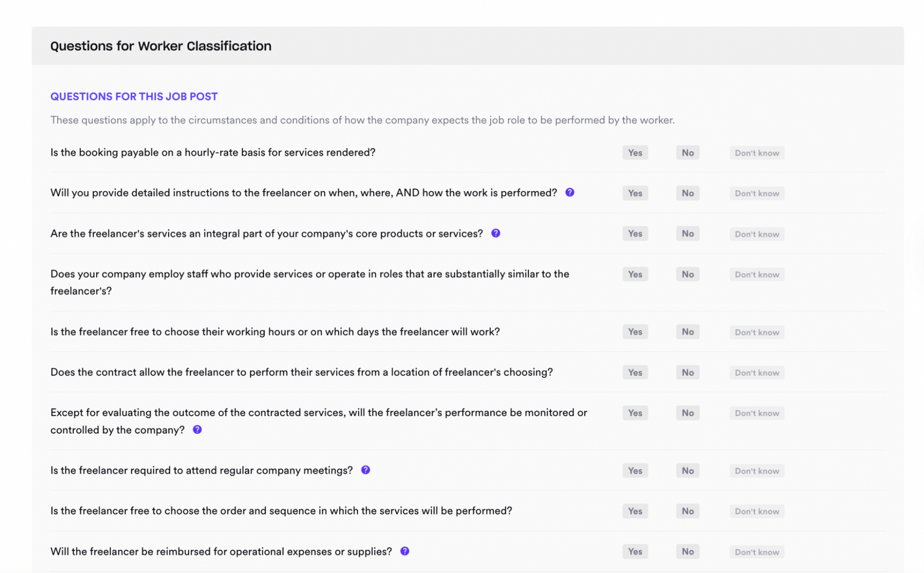924x573 pixels.
Task: Answer Don't know for hourly-rate booking question
Action: coord(757,152)
